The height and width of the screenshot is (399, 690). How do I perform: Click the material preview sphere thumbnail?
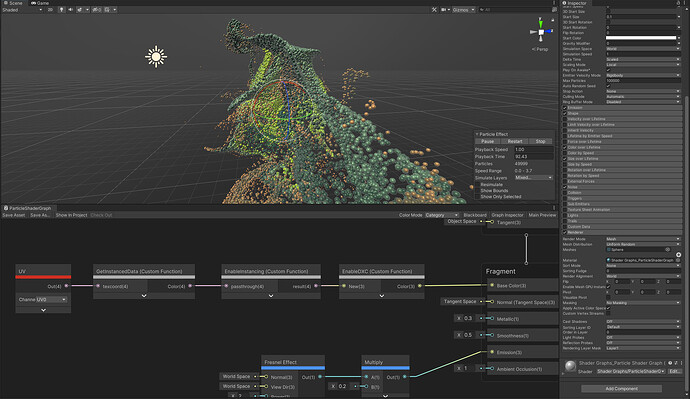click(x=570, y=366)
